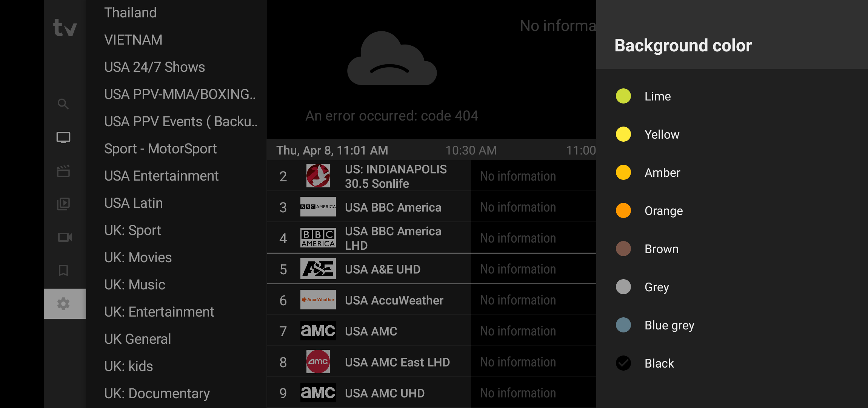Image resolution: width=868 pixels, height=408 pixels.
Task: Pick the Amber color swatch
Action: pyautogui.click(x=623, y=172)
